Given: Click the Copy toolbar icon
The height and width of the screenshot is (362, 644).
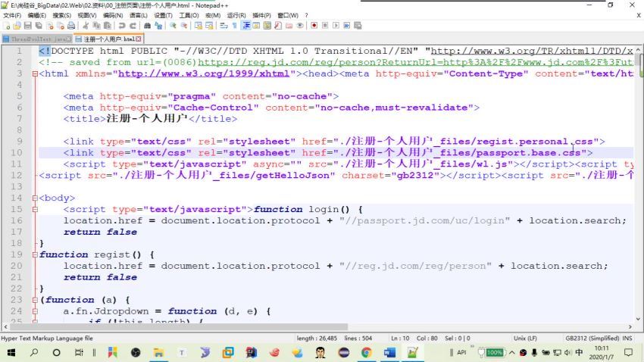Looking at the screenshot, I should click(x=96, y=26).
